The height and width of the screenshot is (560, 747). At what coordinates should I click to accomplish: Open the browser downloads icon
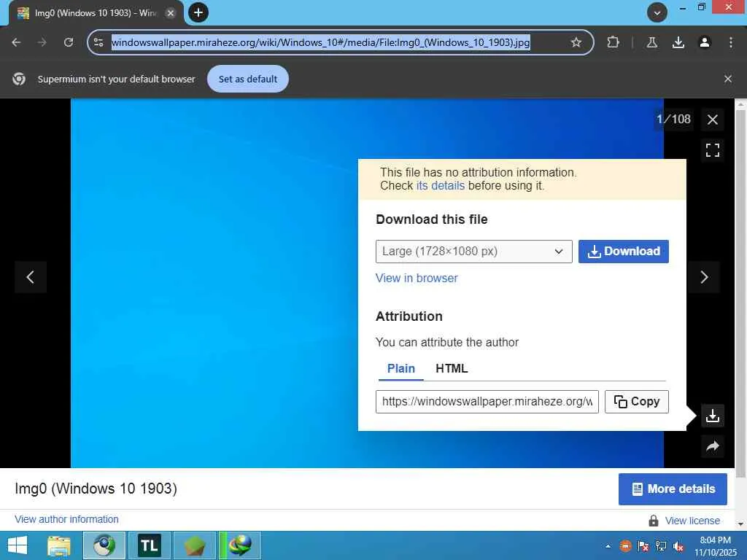[x=678, y=42]
